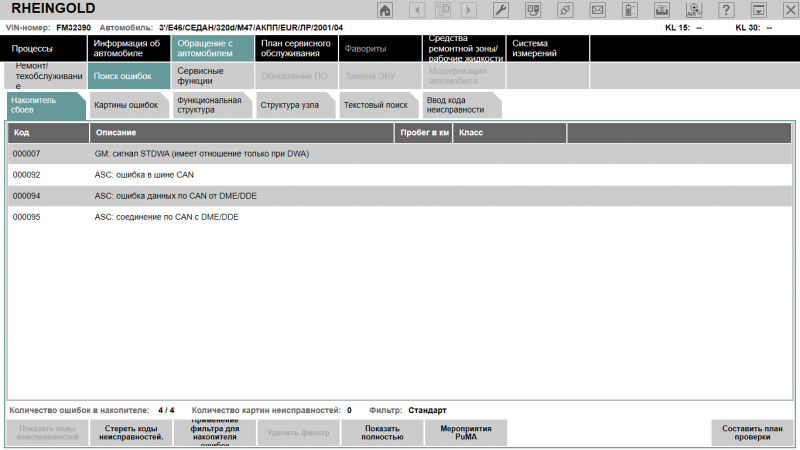Close the Rheingold application
This screenshot has height=450, width=800.
tap(790, 10)
